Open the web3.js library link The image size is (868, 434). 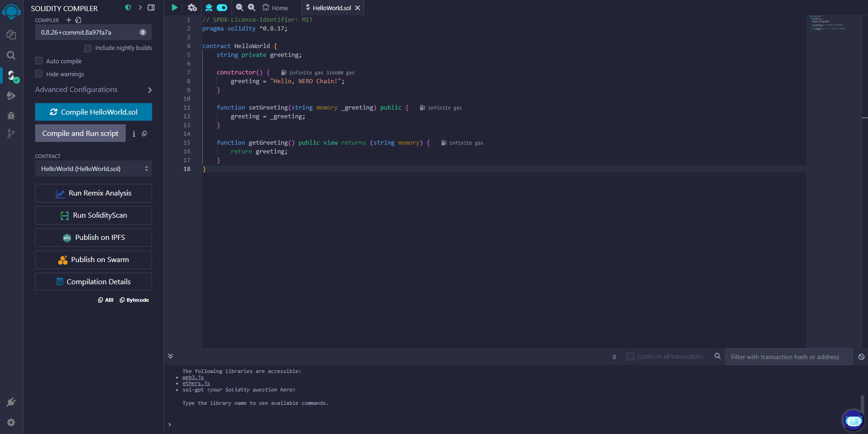(x=193, y=377)
